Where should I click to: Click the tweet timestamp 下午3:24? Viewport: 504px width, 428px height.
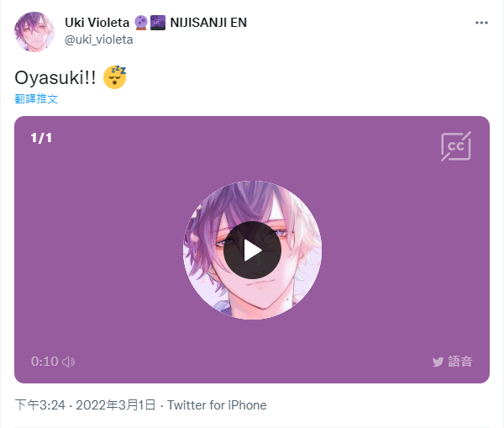[40, 404]
